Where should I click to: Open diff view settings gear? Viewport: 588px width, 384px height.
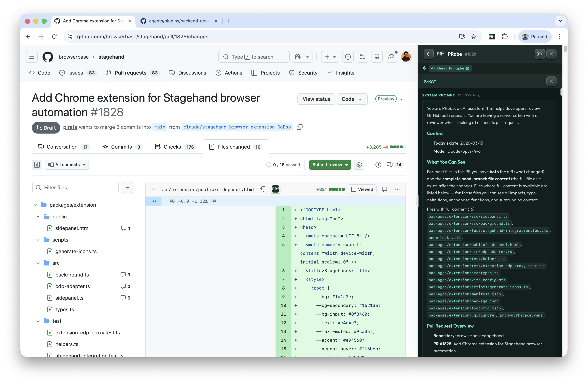pyautogui.click(x=359, y=165)
